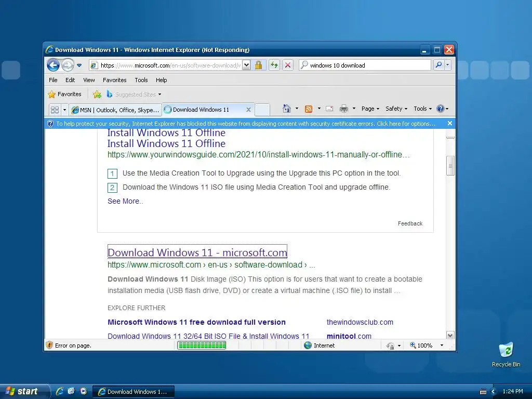Open the Print dropdown arrow

coord(354,109)
